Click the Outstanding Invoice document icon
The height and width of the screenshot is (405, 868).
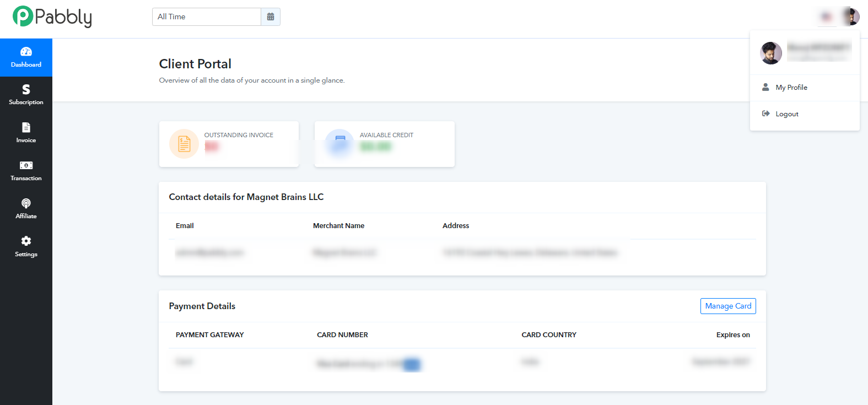point(184,144)
